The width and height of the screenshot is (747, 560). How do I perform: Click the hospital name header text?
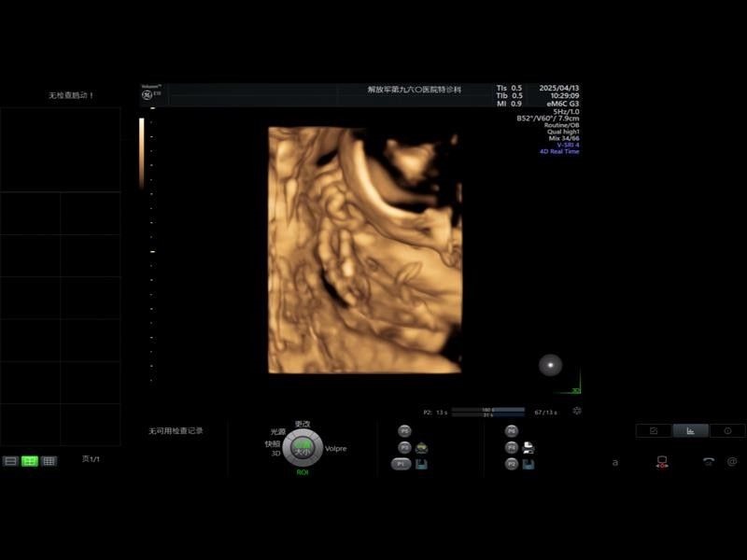[414, 90]
